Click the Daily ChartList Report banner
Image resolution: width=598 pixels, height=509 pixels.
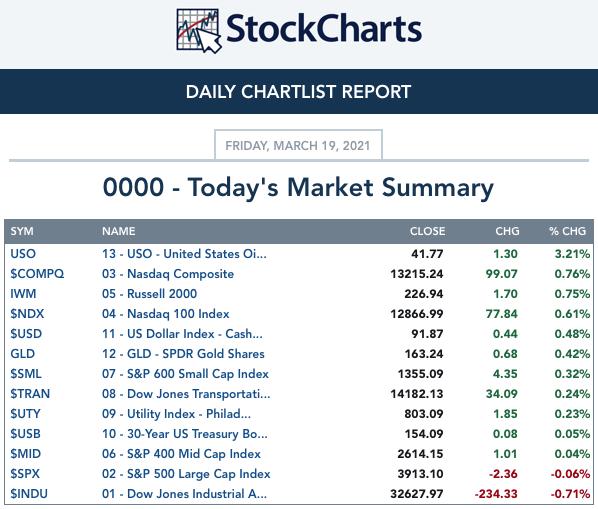pyautogui.click(x=299, y=92)
